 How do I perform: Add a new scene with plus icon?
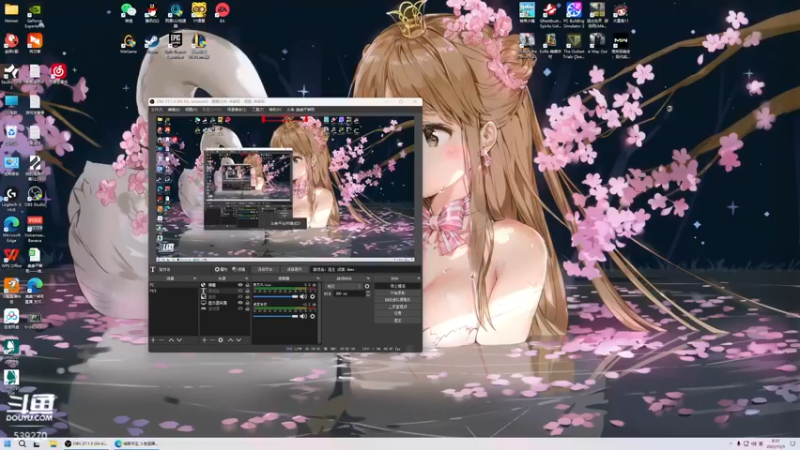click(153, 340)
